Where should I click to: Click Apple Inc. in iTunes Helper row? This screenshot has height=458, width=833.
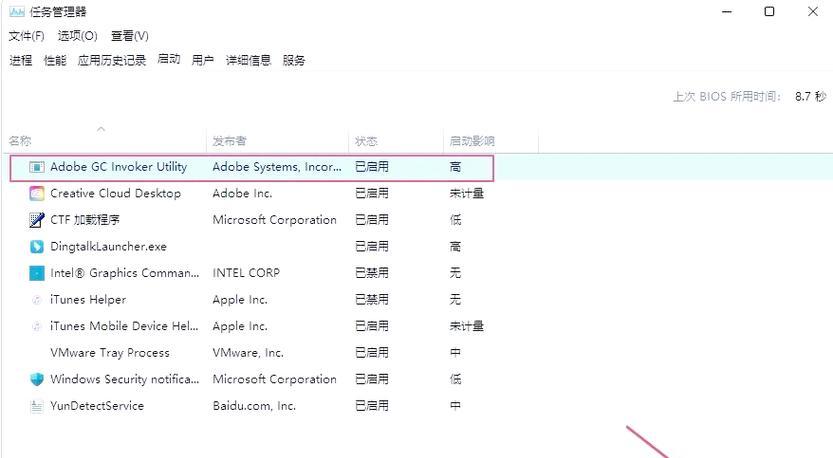tap(240, 300)
